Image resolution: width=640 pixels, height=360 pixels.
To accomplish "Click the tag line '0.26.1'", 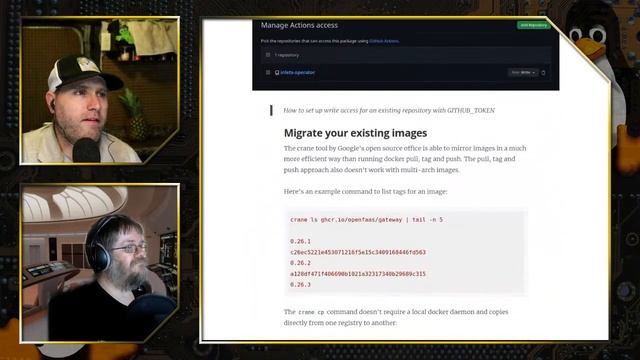I will 300,241.
